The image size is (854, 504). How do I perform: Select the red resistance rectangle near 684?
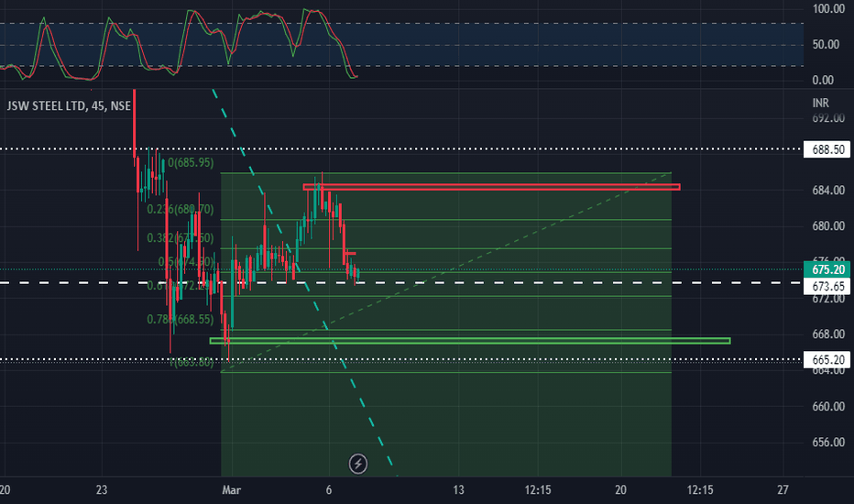[x=491, y=187]
